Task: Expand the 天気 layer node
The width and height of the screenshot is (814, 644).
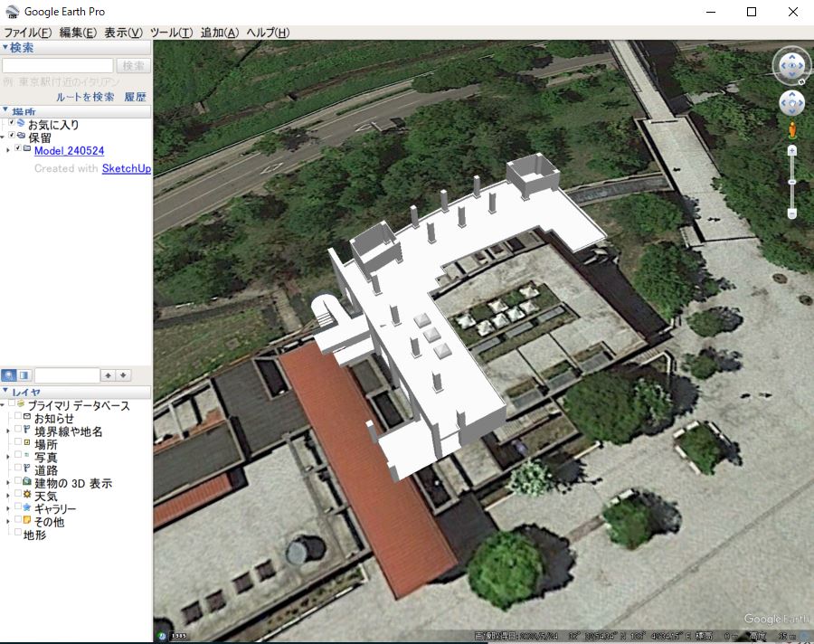Action: click(8, 496)
